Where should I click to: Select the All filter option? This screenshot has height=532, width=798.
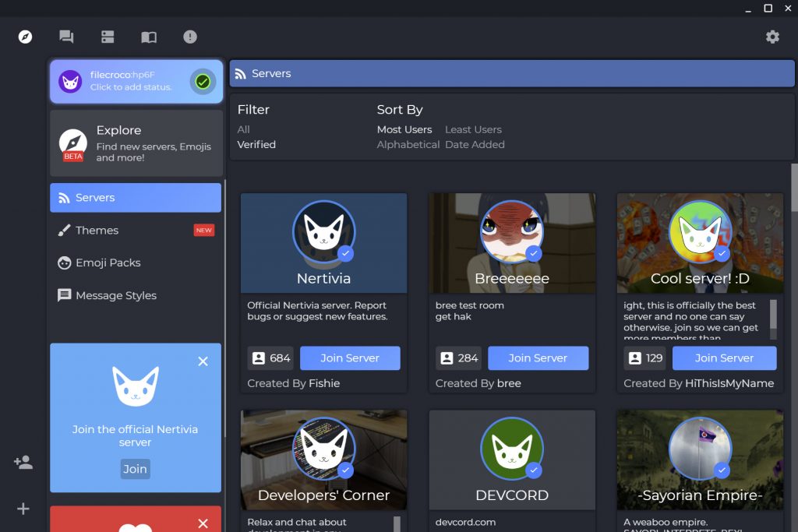click(x=243, y=130)
